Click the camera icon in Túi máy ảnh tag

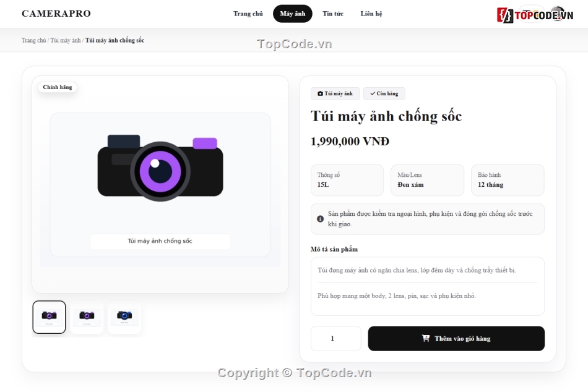[x=320, y=94]
